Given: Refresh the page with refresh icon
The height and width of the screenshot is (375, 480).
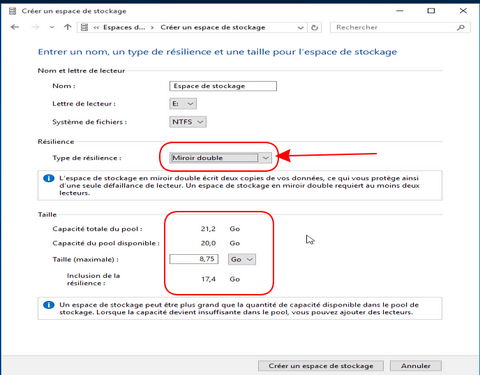Looking at the screenshot, I should 314,28.
